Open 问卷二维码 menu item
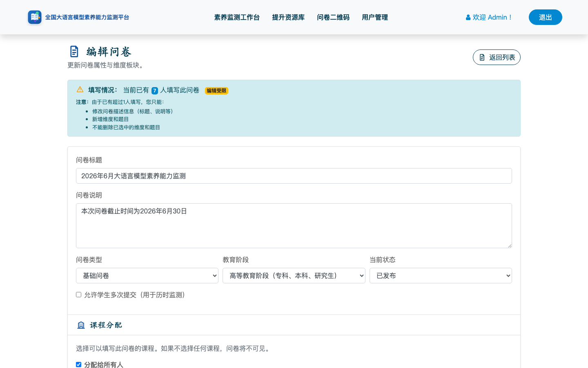 click(x=333, y=17)
